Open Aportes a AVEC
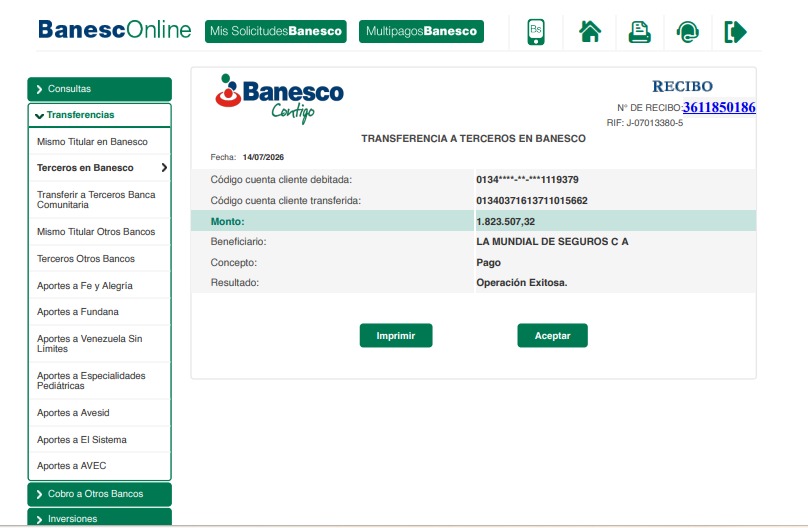 pos(99,466)
